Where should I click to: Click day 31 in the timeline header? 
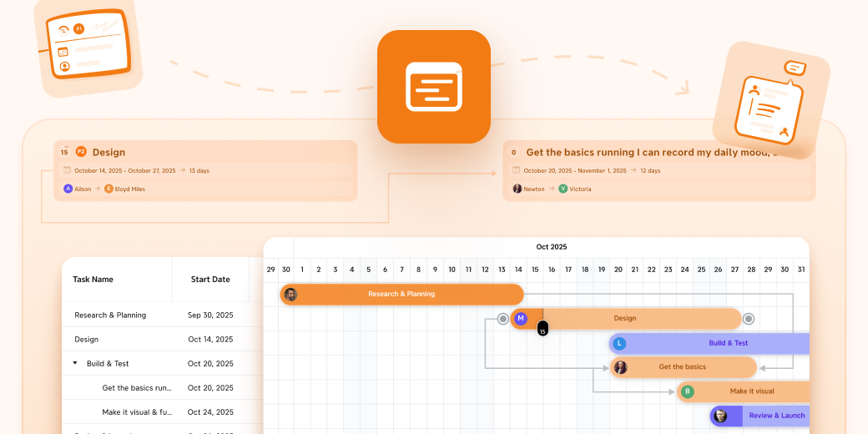801,270
